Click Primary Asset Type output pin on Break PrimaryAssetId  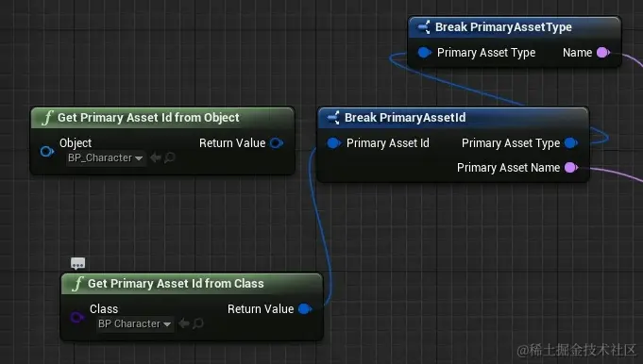571,143
